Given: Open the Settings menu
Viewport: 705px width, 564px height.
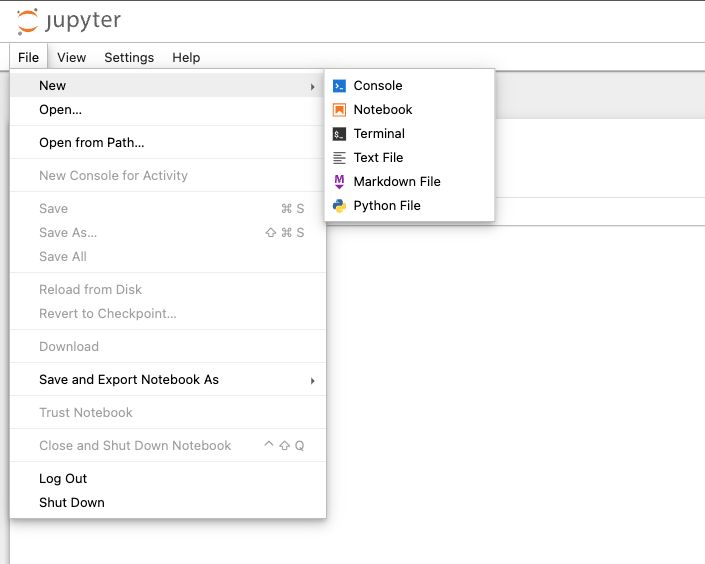Looking at the screenshot, I should [x=129, y=58].
